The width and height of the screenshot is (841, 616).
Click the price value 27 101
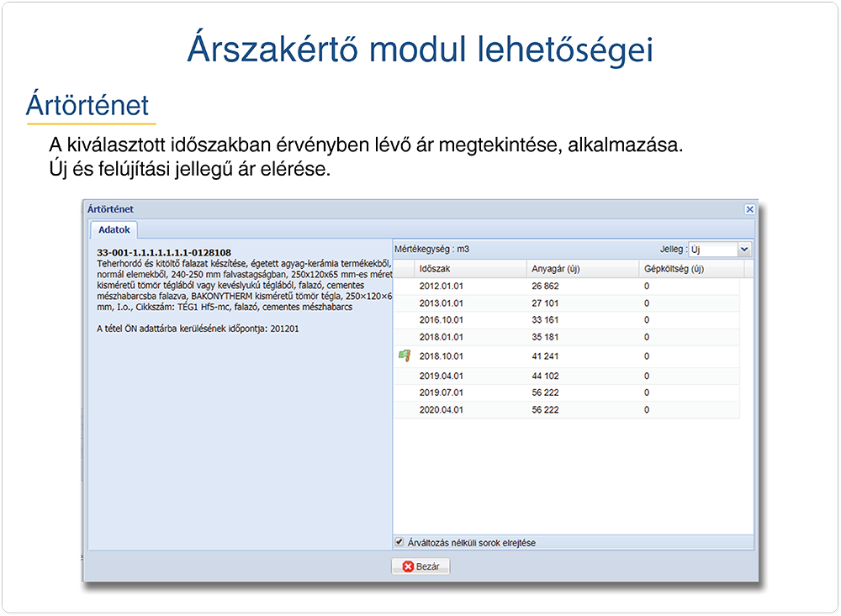point(545,303)
